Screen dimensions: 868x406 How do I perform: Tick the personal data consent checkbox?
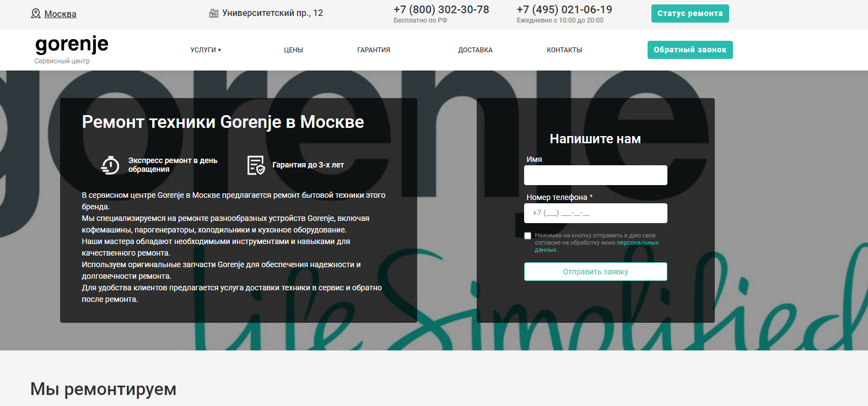528,236
